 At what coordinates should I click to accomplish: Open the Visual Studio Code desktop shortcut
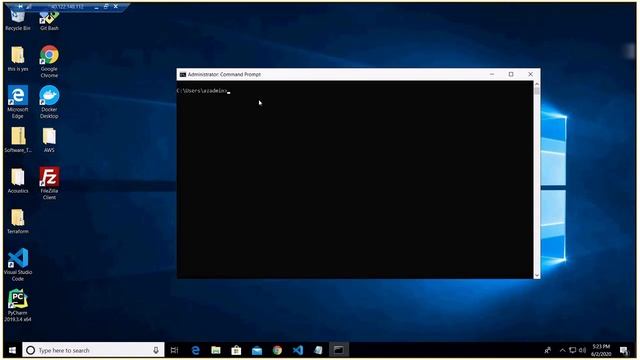18,264
